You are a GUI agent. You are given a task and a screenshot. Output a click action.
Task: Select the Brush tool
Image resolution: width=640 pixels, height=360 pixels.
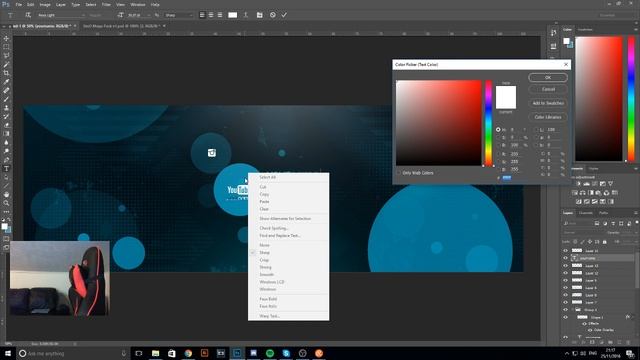(6, 99)
